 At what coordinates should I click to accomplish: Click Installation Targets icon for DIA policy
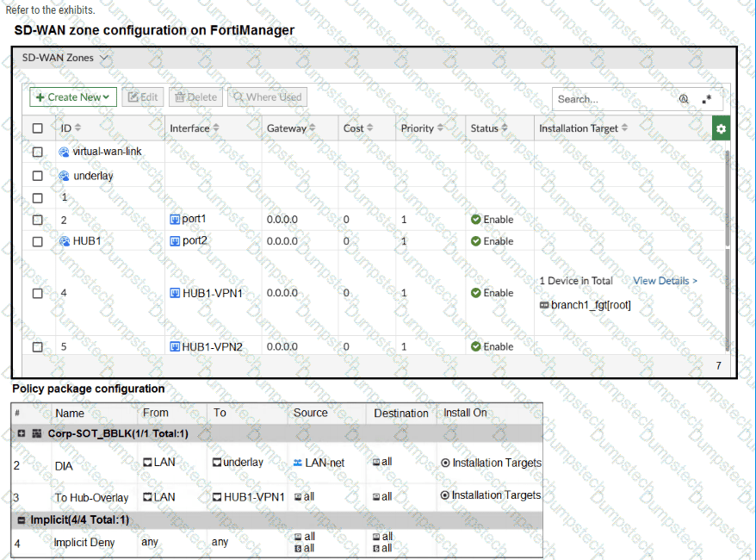(x=445, y=463)
